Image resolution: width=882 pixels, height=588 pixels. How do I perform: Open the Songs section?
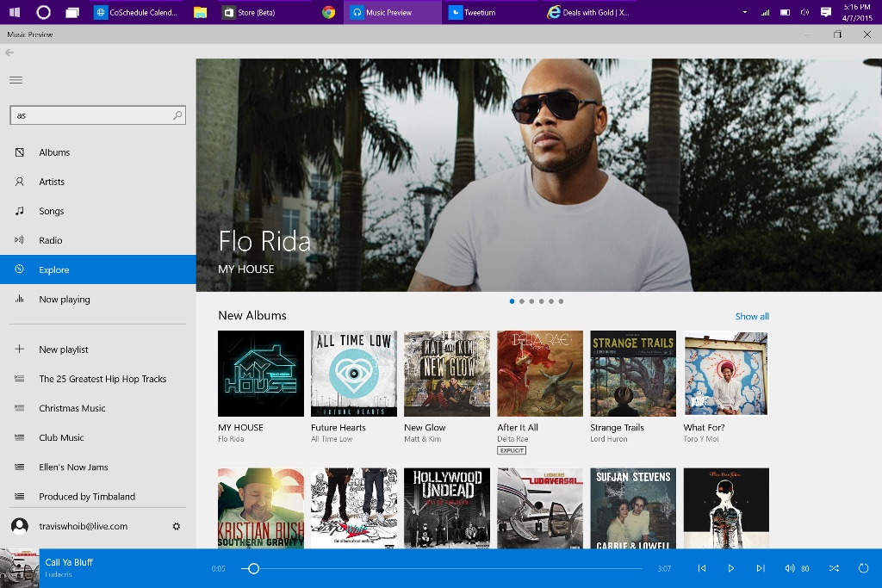tap(98, 211)
